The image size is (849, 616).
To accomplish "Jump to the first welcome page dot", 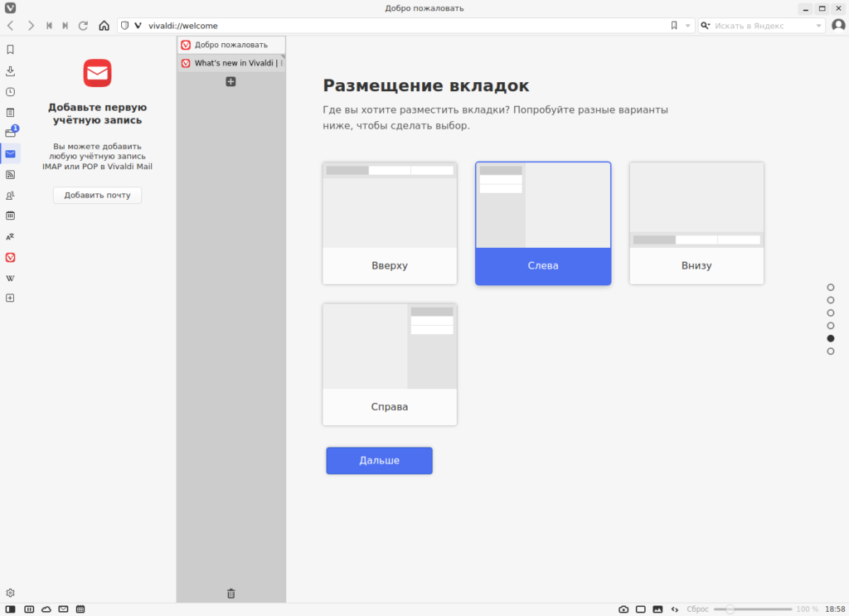I will 831,288.
